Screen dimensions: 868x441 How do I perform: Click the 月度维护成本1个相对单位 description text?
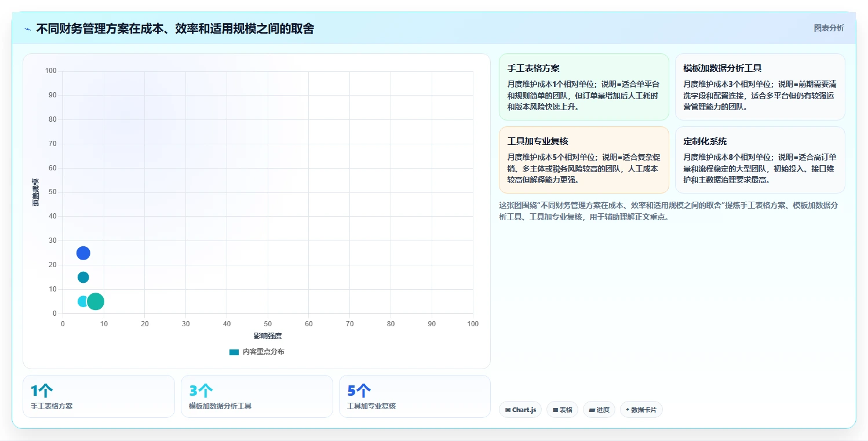(583, 96)
